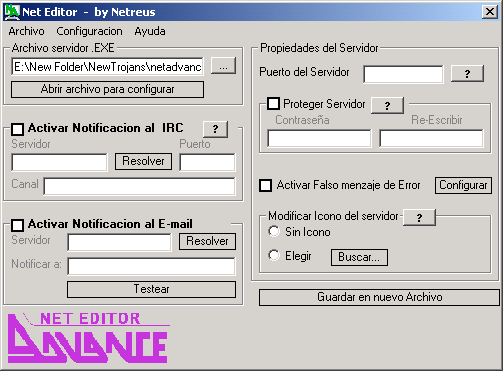Viewport: 503px width, 371px height.
Task: Select the 'Elegir' radio button
Action: (x=274, y=255)
